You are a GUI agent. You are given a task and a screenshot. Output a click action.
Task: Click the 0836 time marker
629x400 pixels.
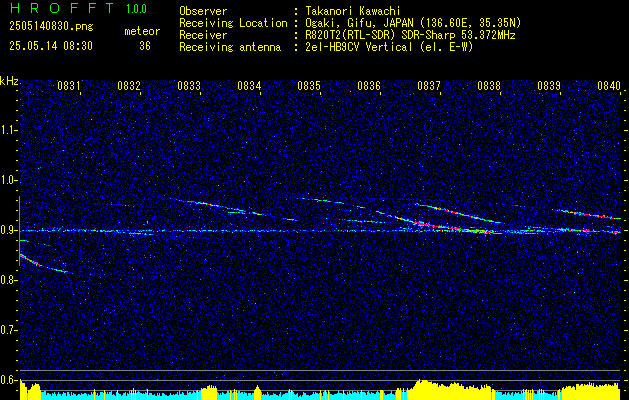click(369, 85)
